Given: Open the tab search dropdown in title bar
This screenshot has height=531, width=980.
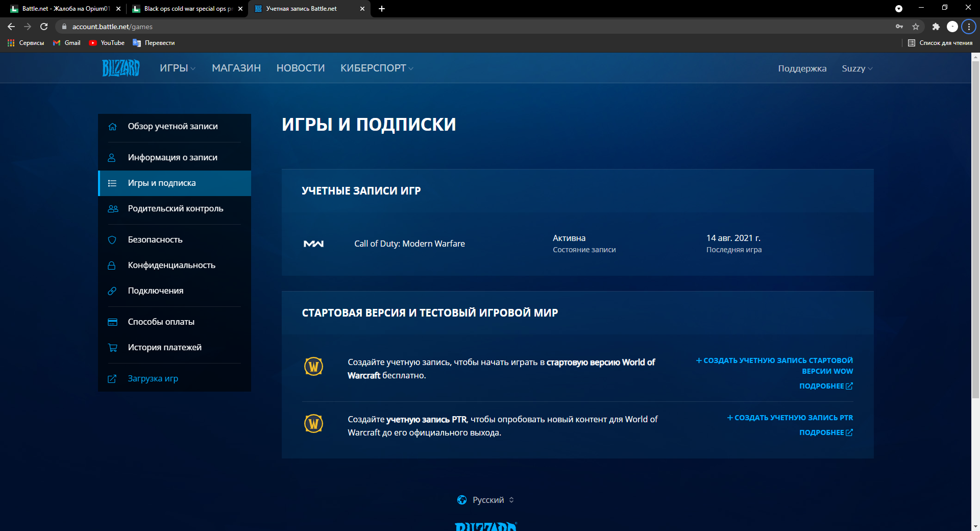Looking at the screenshot, I should pos(899,9).
